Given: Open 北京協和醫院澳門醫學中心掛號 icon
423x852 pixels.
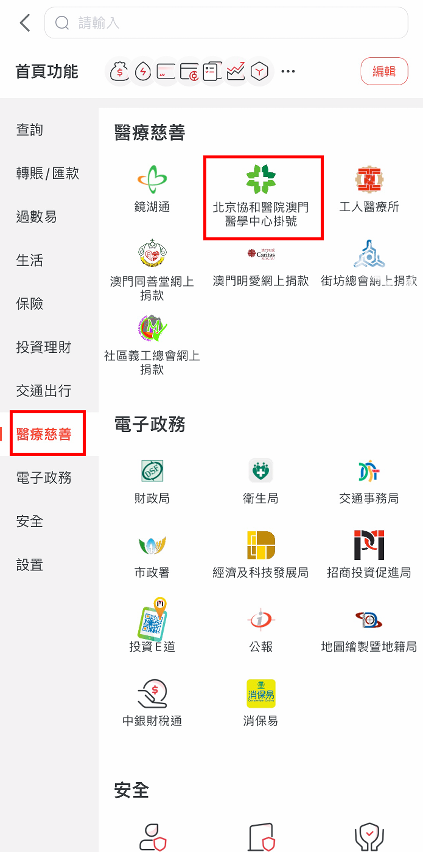Looking at the screenshot, I should pos(260,180).
